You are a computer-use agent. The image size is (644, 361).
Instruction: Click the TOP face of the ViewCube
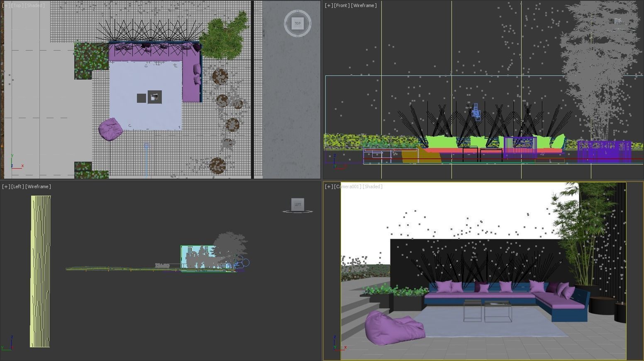[x=298, y=23]
